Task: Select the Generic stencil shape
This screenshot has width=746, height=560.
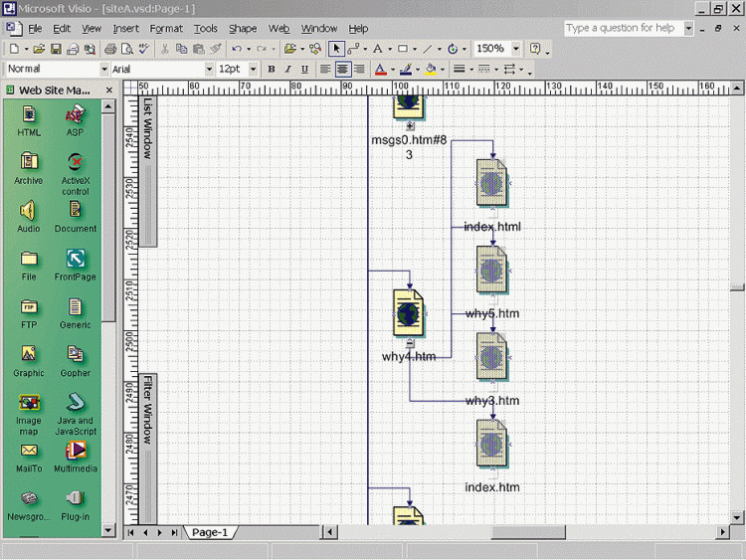Action: [x=76, y=313]
